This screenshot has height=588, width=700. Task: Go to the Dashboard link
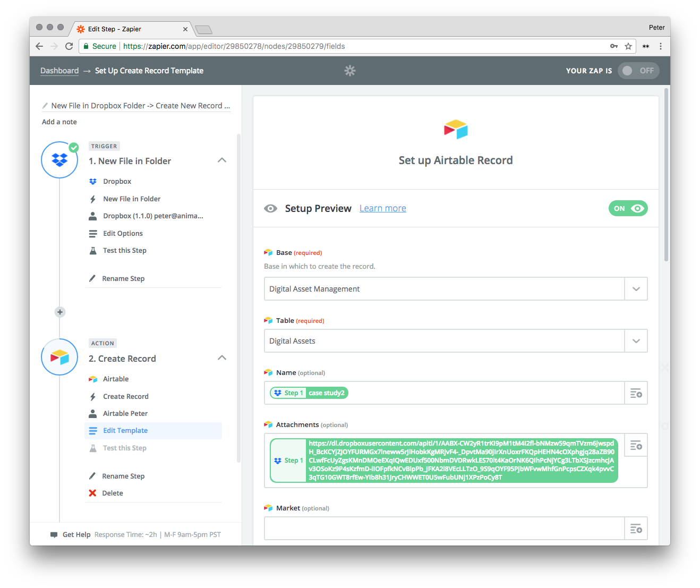click(59, 71)
